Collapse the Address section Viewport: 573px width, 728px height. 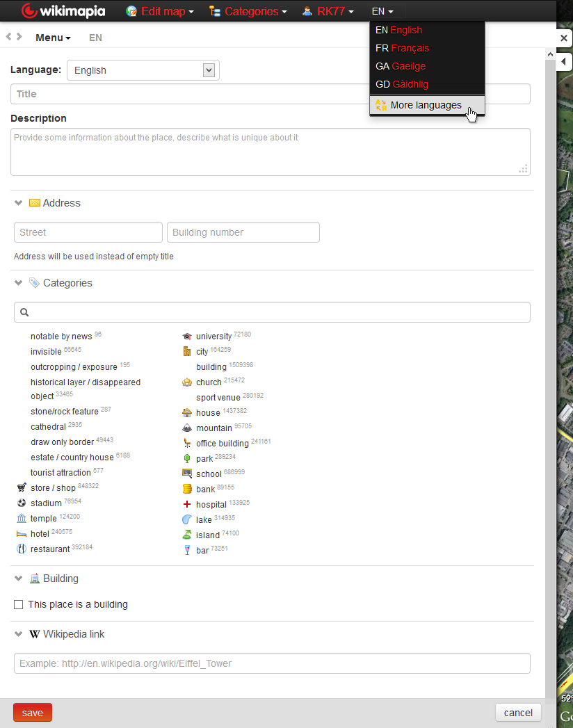point(18,203)
